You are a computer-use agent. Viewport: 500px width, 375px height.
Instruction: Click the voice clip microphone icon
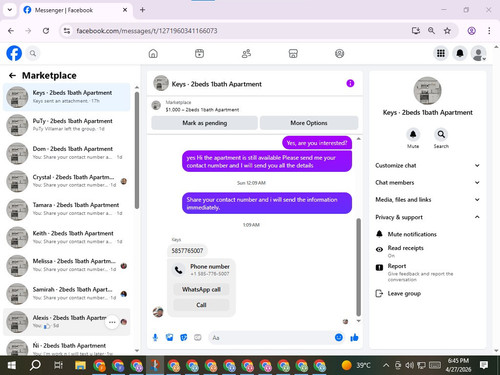[155, 338]
